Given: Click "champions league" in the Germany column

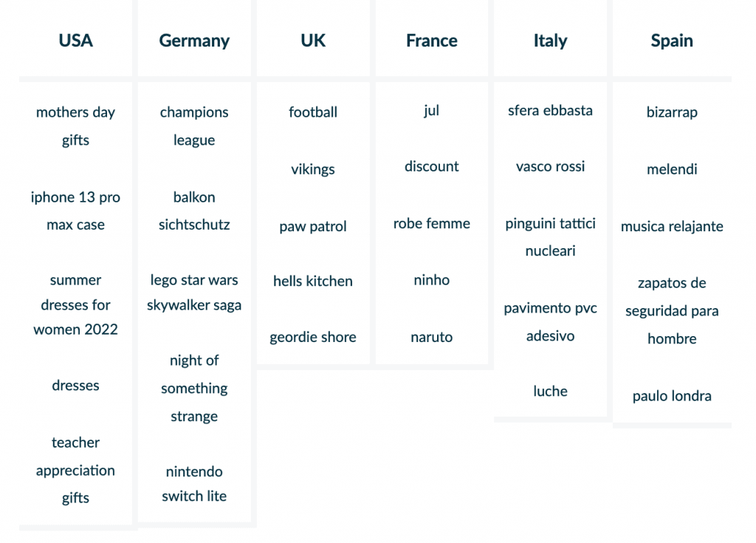Looking at the screenshot, I should 194,126.
